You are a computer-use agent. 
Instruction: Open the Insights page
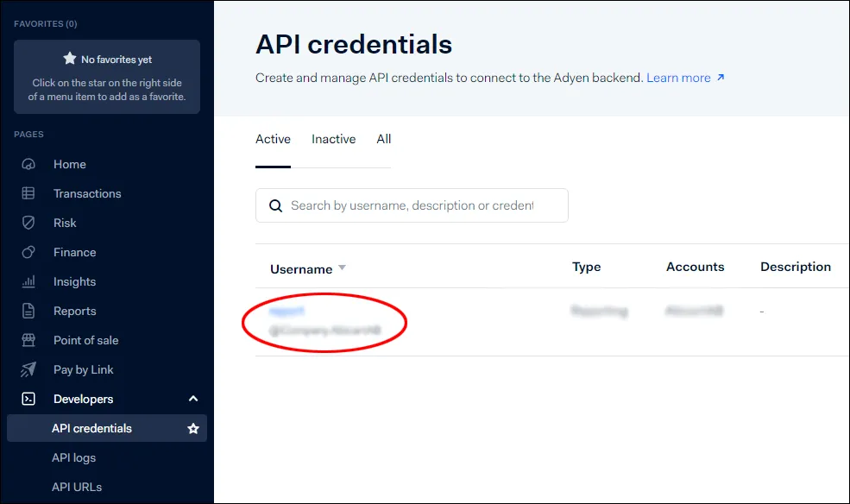(x=75, y=282)
